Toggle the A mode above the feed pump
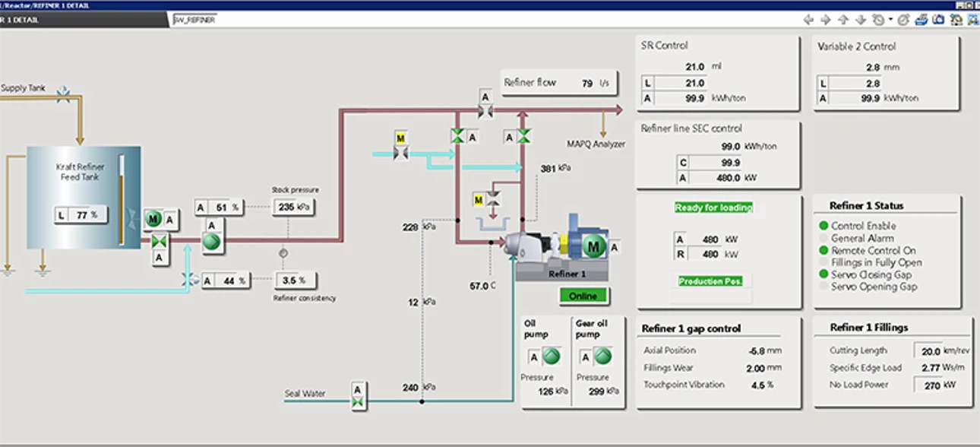The width and height of the screenshot is (980, 447). click(x=212, y=225)
